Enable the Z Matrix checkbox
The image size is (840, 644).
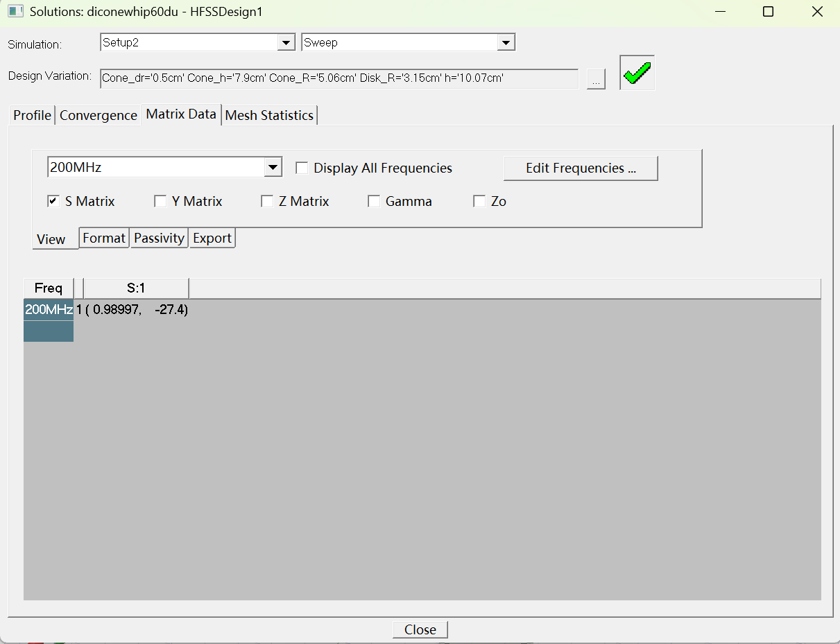[267, 201]
